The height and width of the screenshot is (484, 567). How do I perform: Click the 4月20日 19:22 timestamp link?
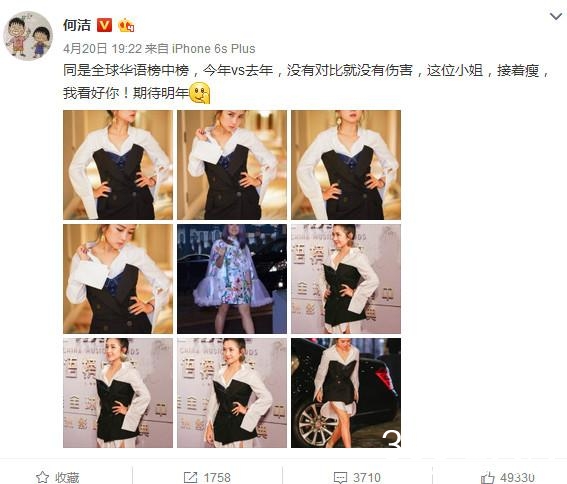(102, 48)
